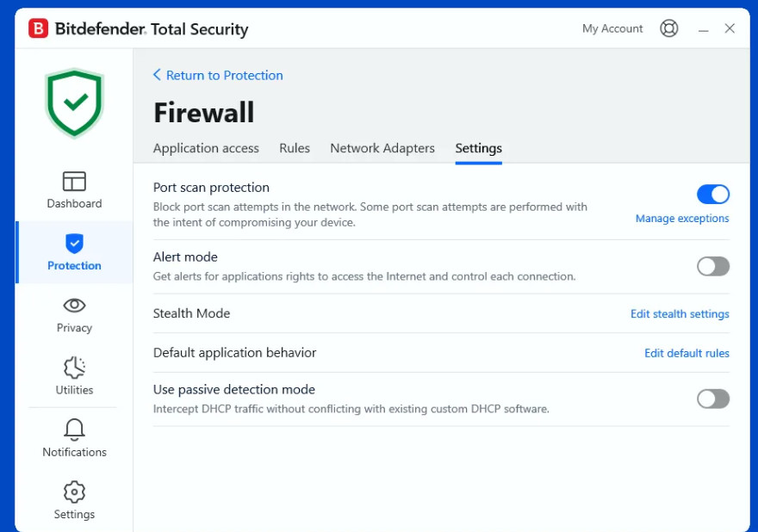Open the support lifebuoy icon

click(668, 28)
